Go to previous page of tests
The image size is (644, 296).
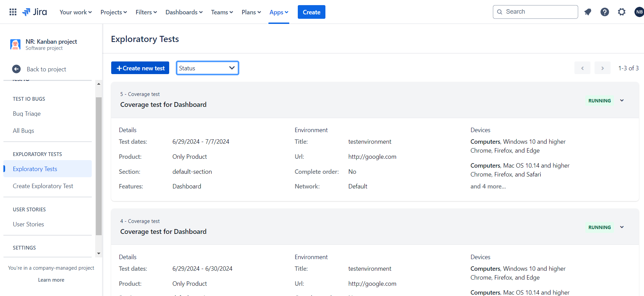click(x=582, y=68)
